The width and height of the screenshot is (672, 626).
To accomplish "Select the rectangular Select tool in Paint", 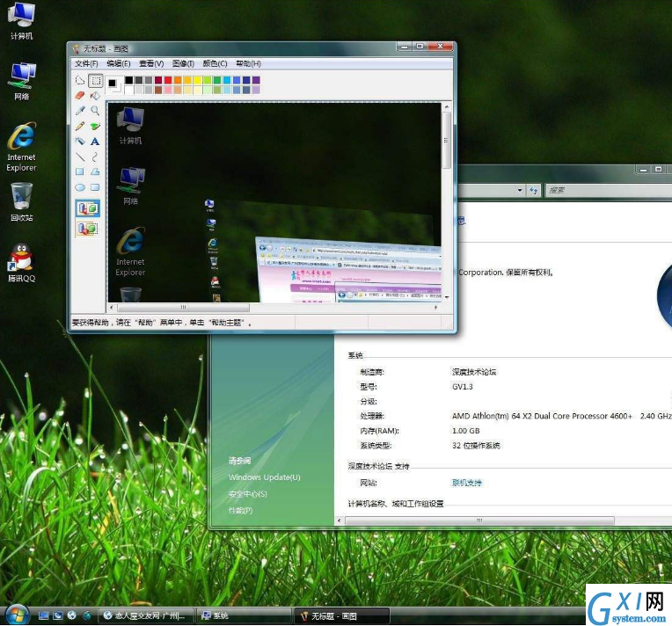I will [95, 80].
